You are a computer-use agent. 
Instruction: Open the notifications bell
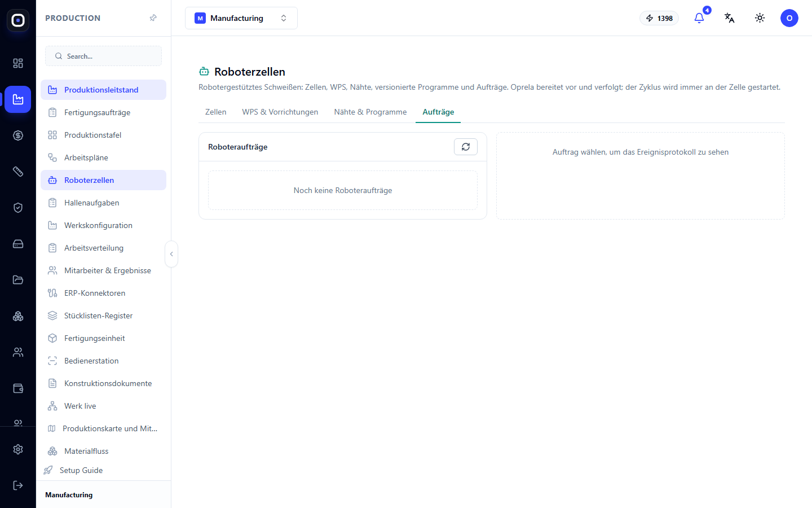point(699,18)
